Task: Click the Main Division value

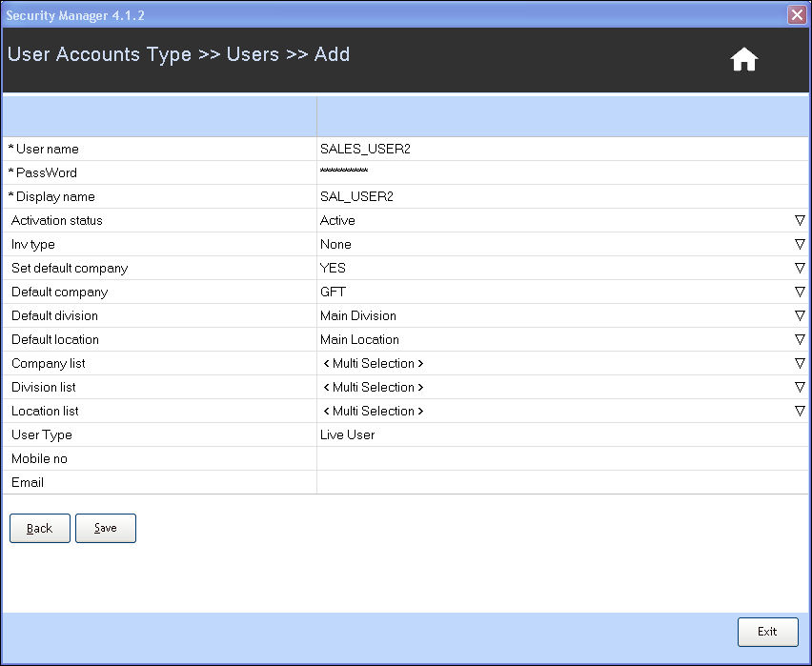Action: click(358, 316)
